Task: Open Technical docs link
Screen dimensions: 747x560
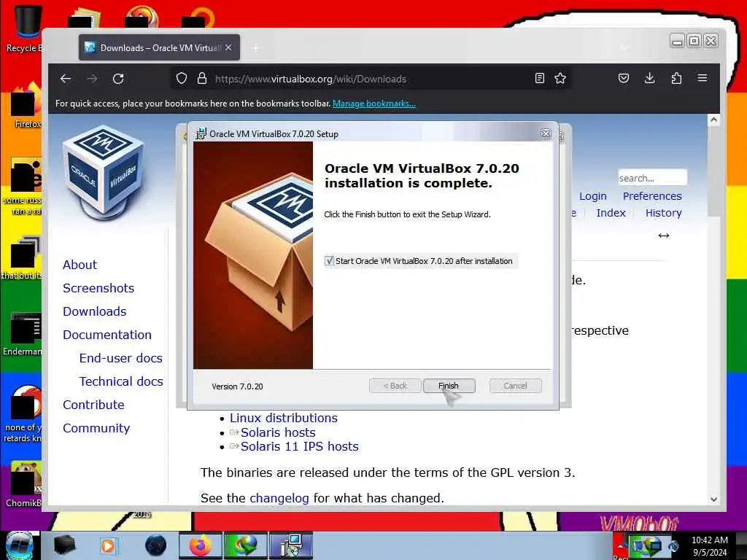Action: [x=121, y=381]
